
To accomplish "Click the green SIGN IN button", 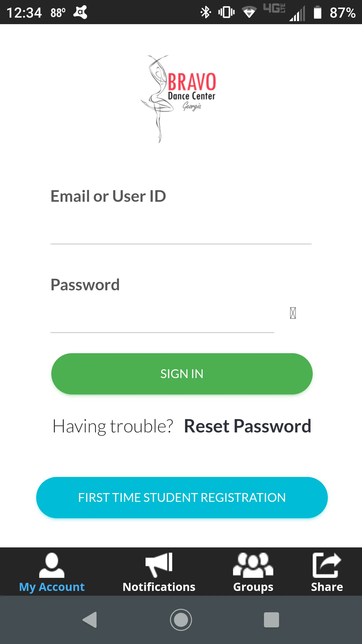I will (182, 374).
